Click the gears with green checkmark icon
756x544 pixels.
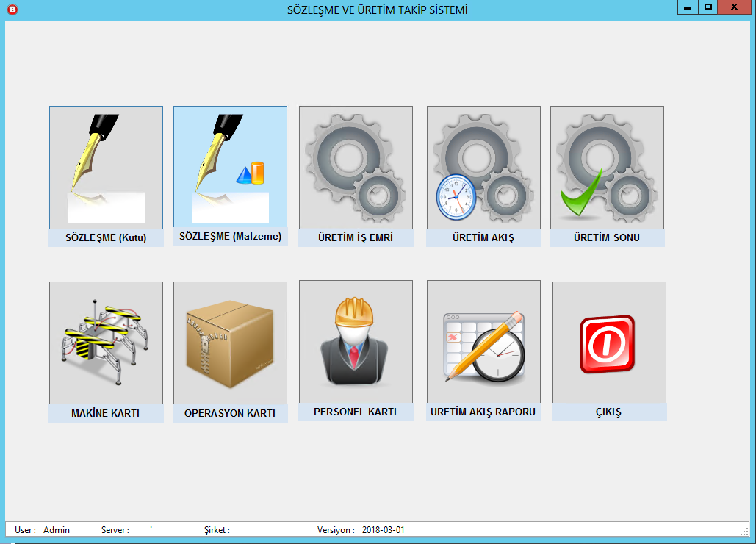coord(607,167)
